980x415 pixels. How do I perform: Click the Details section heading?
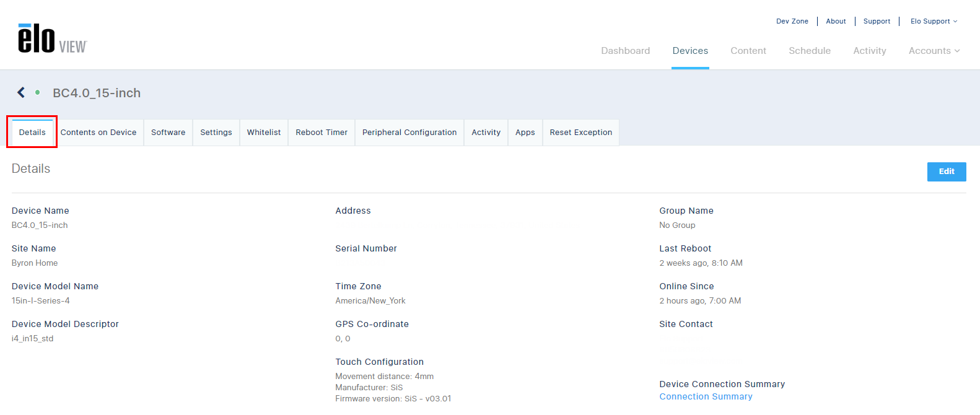point(31,168)
